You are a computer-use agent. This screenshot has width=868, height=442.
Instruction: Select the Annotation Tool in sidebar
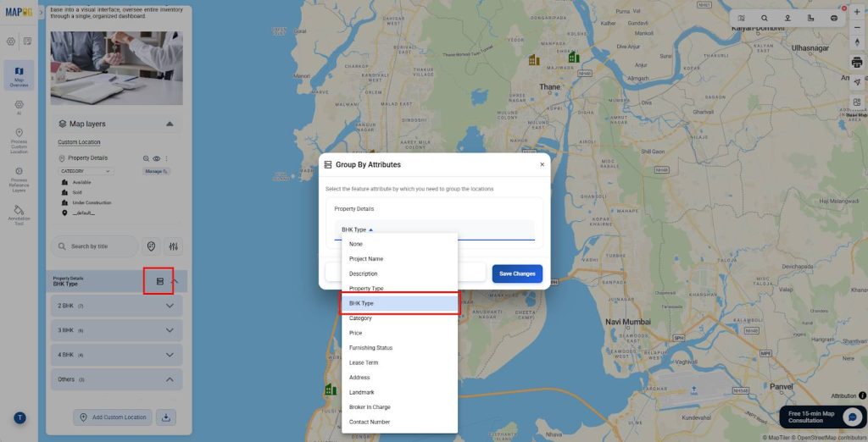pyautogui.click(x=19, y=215)
